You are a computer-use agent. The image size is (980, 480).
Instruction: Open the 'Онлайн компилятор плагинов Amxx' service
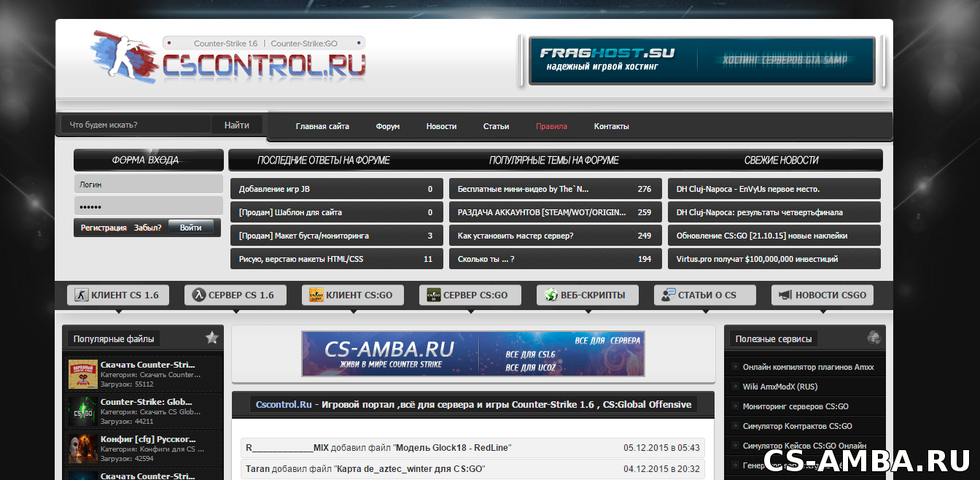coord(808,367)
